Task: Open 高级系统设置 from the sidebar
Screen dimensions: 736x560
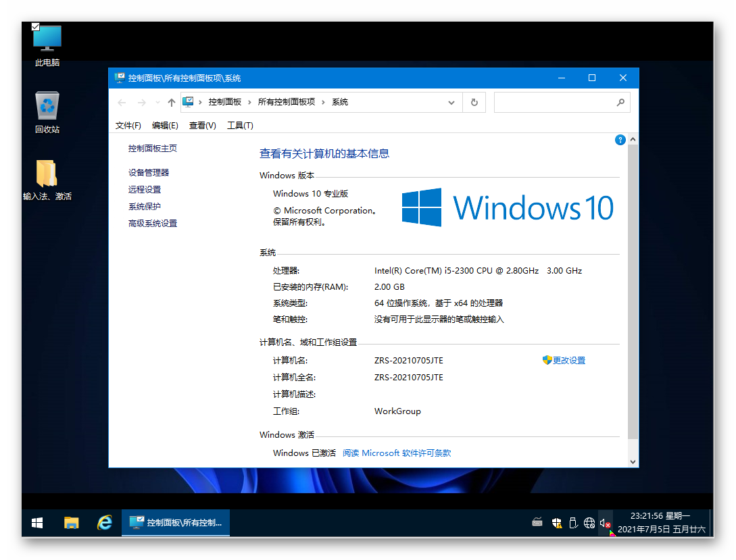Action: click(153, 223)
